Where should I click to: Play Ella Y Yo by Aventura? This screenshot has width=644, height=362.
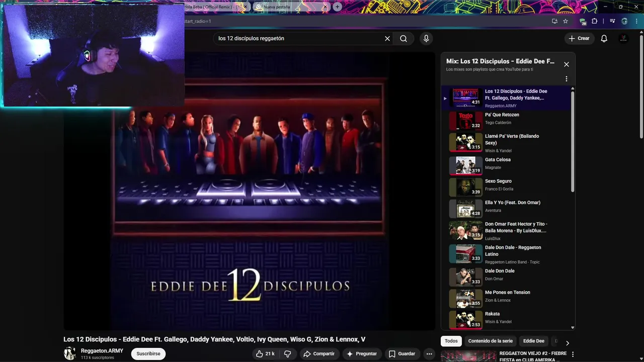pyautogui.click(x=506, y=208)
